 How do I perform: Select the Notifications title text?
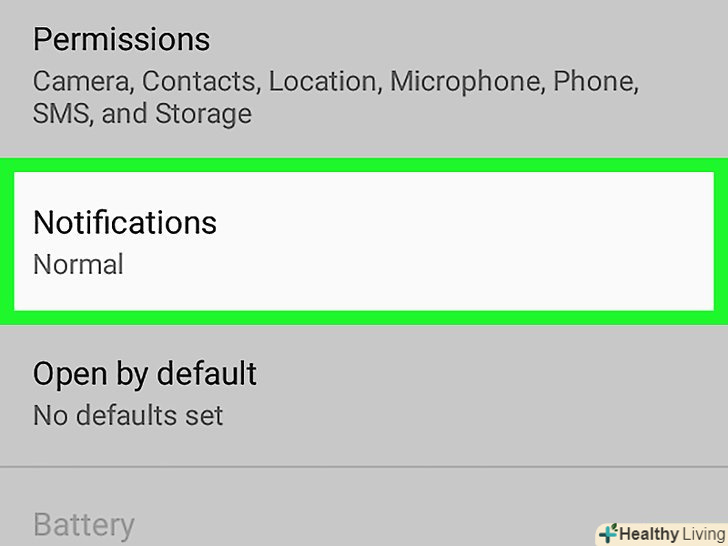pyautogui.click(x=125, y=222)
